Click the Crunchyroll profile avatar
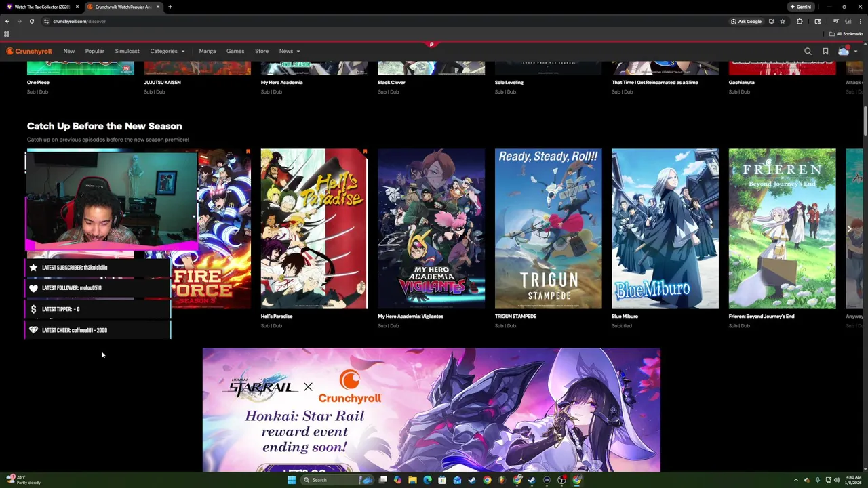 pyautogui.click(x=844, y=51)
